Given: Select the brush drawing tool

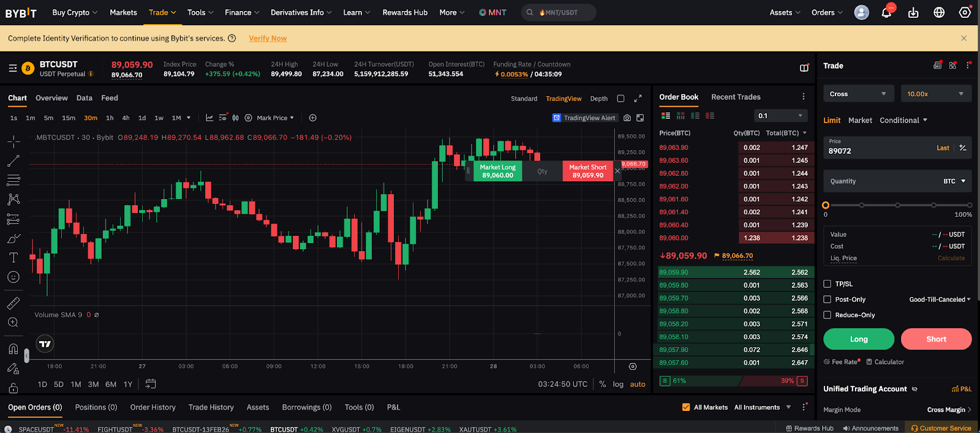Looking at the screenshot, I should tap(13, 238).
